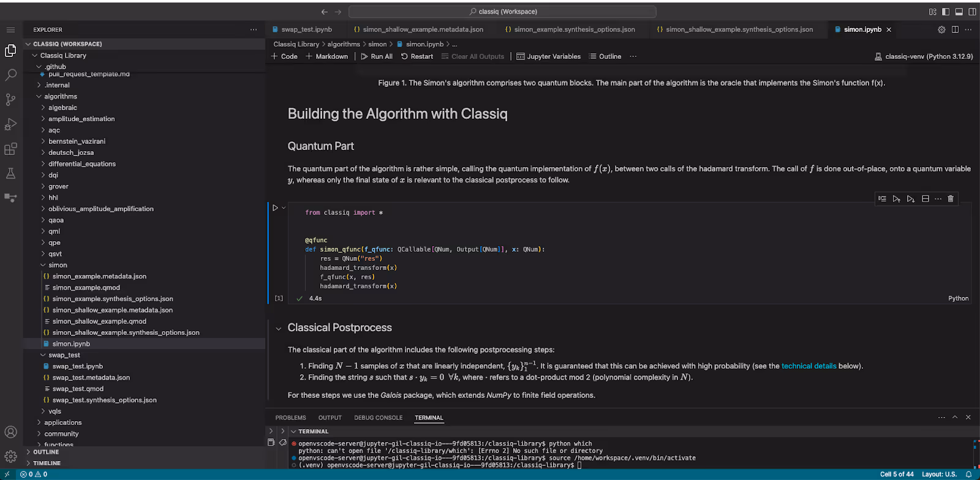
Task: Run the simon_qfunc code cell
Action: click(275, 208)
